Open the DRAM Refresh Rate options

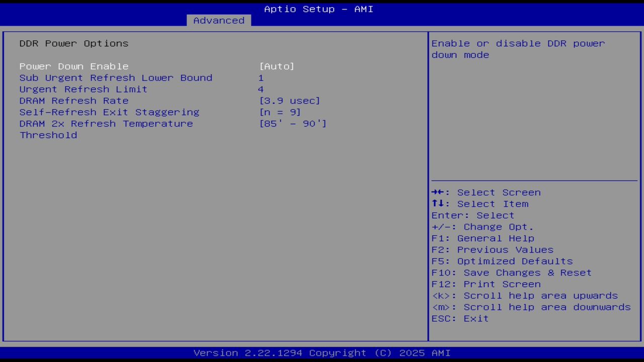click(73, 101)
